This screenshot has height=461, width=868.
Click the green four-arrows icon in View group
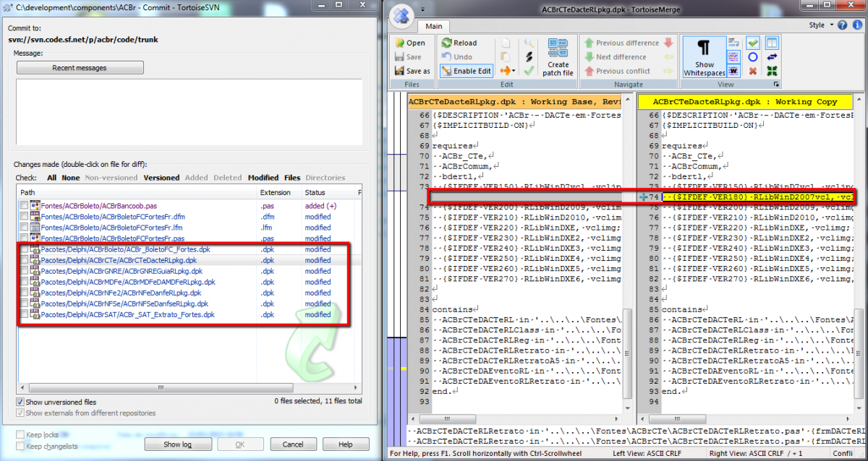tap(772, 71)
